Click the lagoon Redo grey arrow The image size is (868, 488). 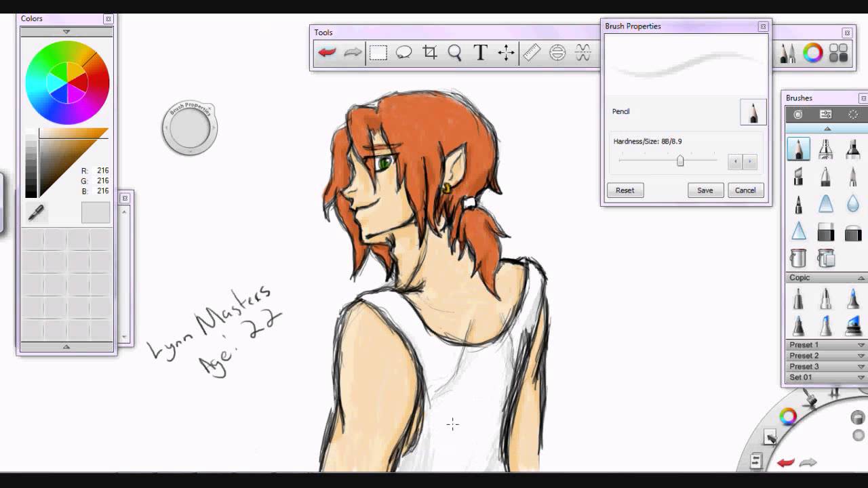[x=808, y=463]
